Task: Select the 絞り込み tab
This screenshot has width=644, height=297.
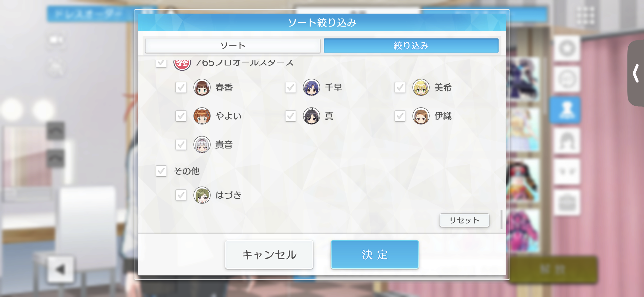Action: (411, 46)
